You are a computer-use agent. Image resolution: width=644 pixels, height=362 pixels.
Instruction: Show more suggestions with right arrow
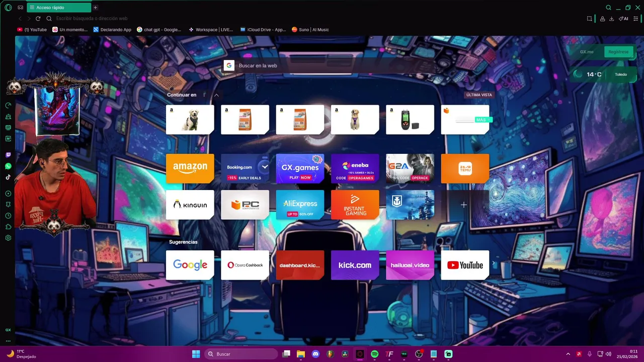point(494,263)
